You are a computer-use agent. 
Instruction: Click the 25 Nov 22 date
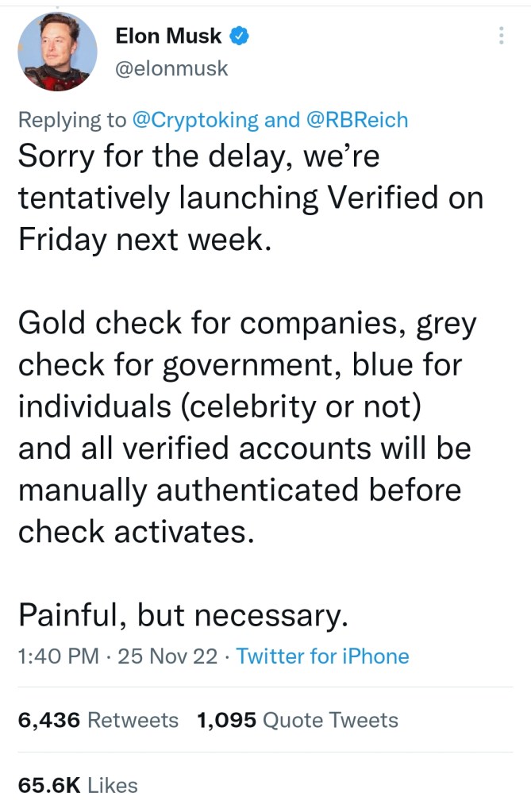point(167,656)
